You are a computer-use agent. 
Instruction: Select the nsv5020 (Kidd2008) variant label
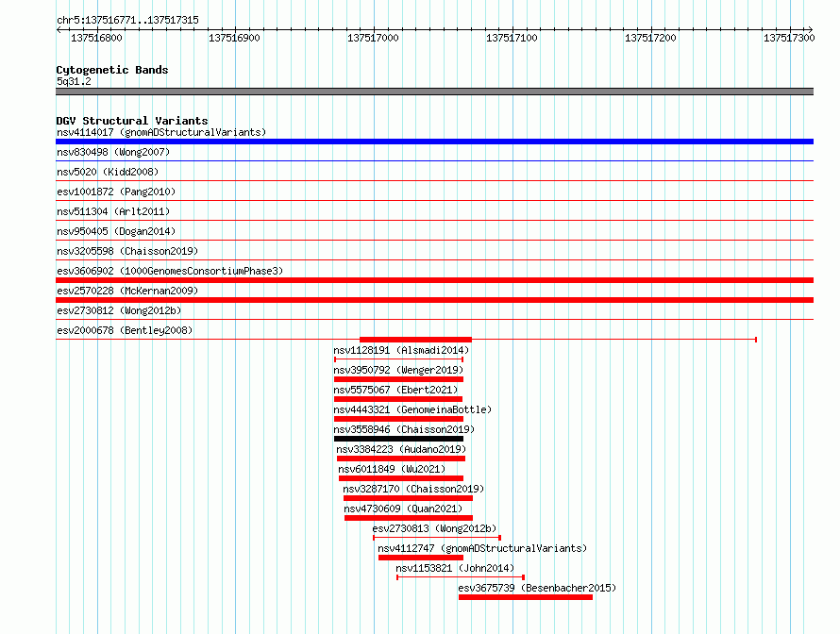click(108, 172)
